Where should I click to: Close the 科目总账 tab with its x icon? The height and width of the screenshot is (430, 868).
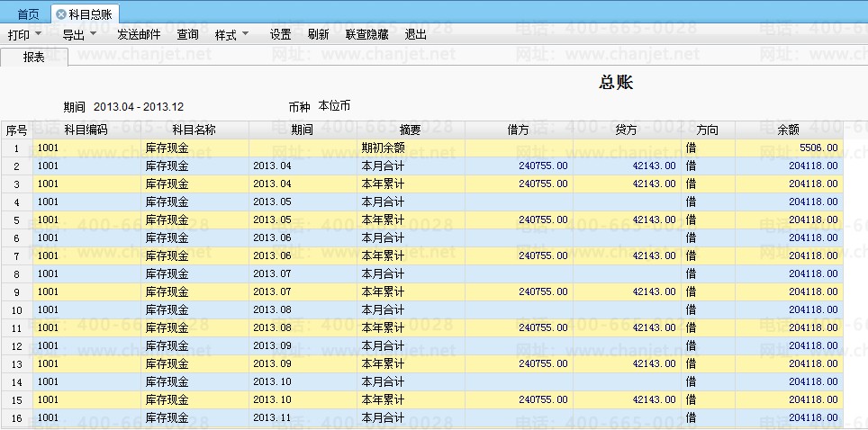(x=61, y=13)
